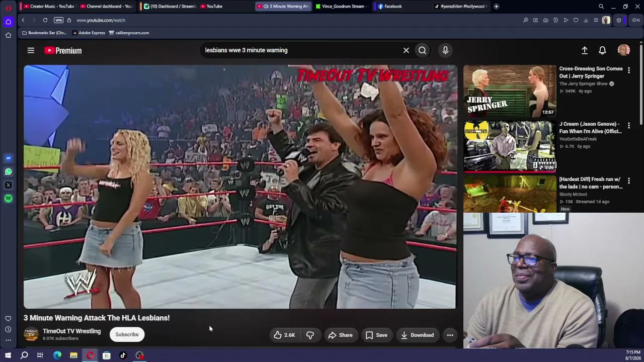
Task: Open WhatsApp in Opera sidebar
Action: coord(8,171)
